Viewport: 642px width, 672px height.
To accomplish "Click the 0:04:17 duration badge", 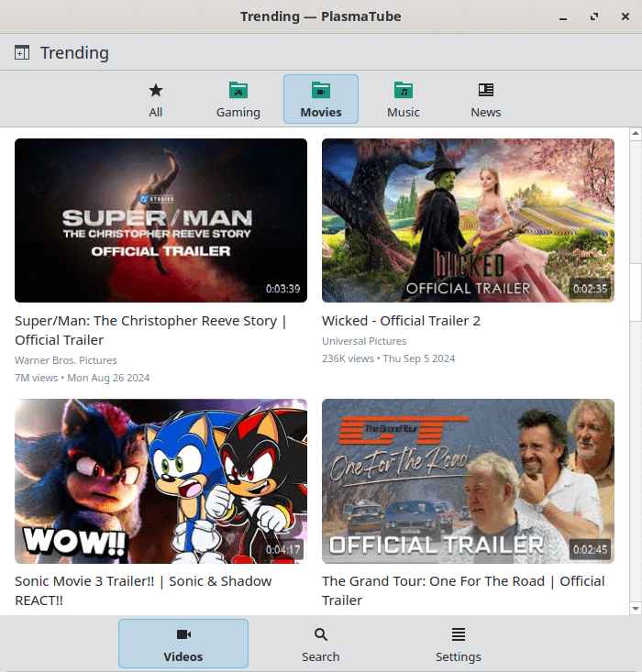I will coord(283,550).
